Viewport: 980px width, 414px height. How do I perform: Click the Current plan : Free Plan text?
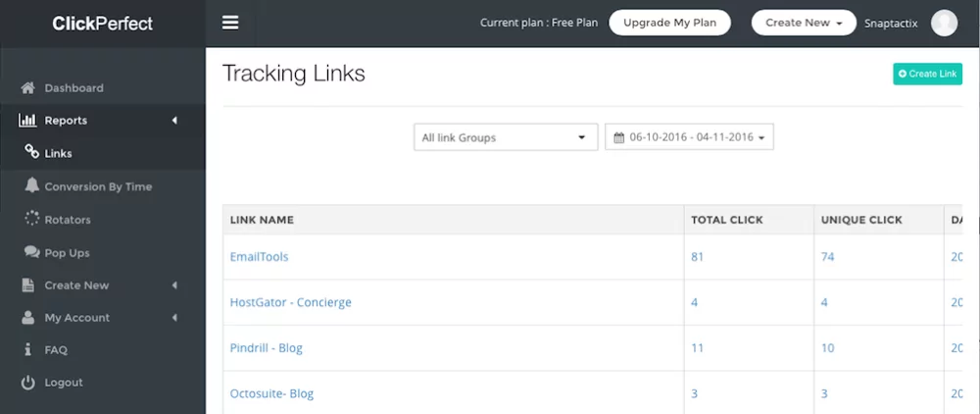(x=539, y=23)
